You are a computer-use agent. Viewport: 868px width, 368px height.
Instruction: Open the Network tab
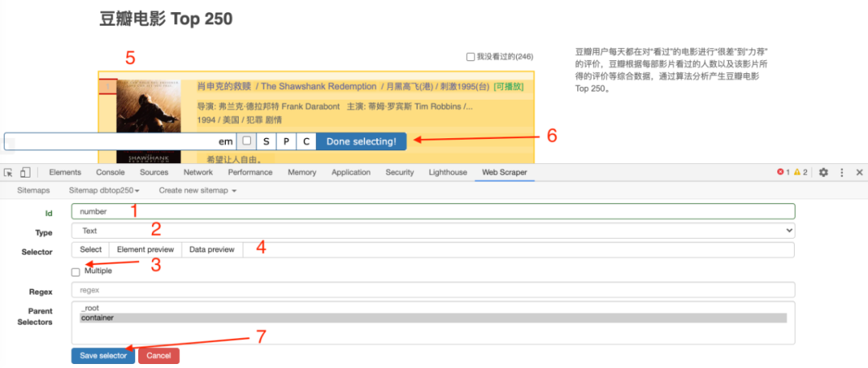(x=199, y=172)
